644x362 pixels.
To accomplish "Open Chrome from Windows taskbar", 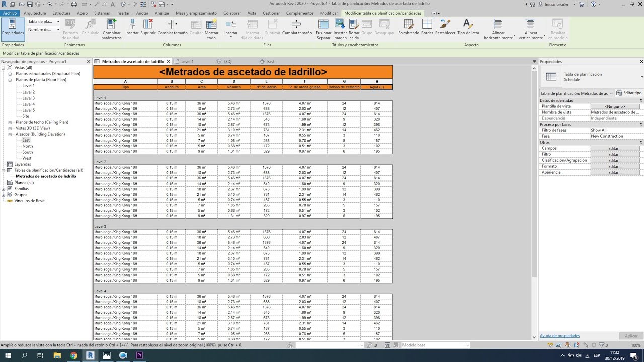I will click(x=73, y=355).
